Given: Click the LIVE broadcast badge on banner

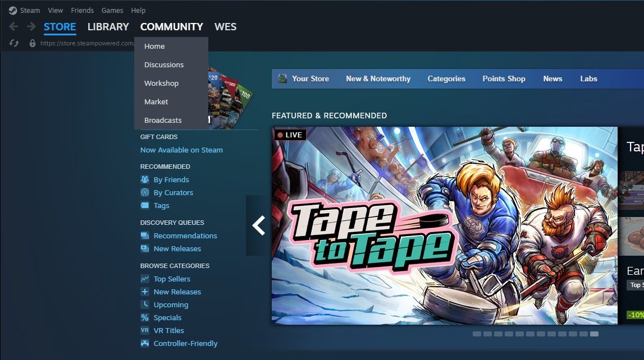Looking at the screenshot, I should click(x=290, y=135).
